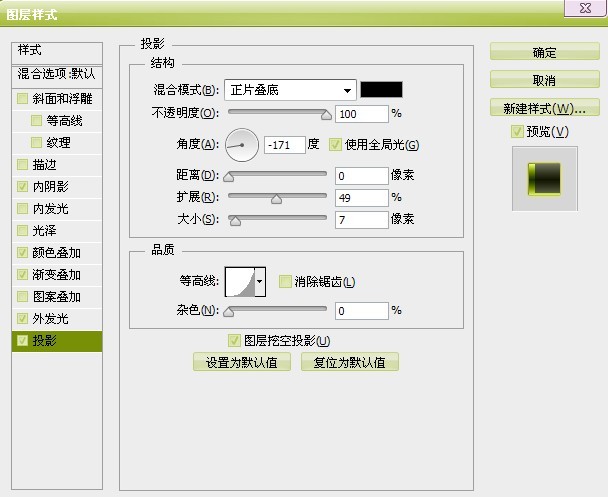Enable 消除锯齿 checkbox

pos(285,281)
